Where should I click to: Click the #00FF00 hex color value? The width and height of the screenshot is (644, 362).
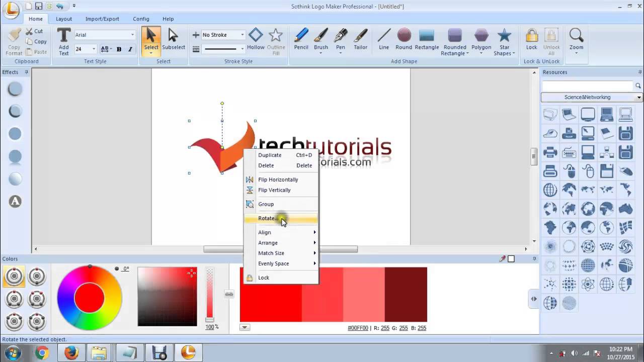pos(358,328)
